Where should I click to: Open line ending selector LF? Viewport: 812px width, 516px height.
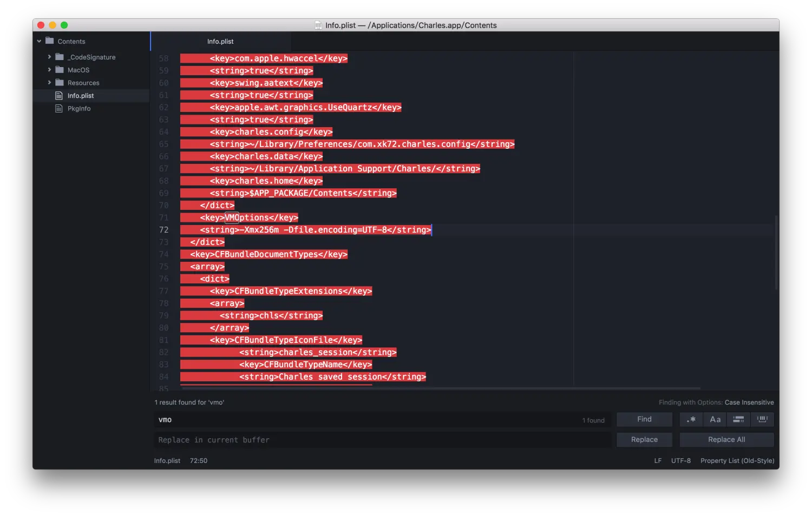pyautogui.click(x=658, y=461)
